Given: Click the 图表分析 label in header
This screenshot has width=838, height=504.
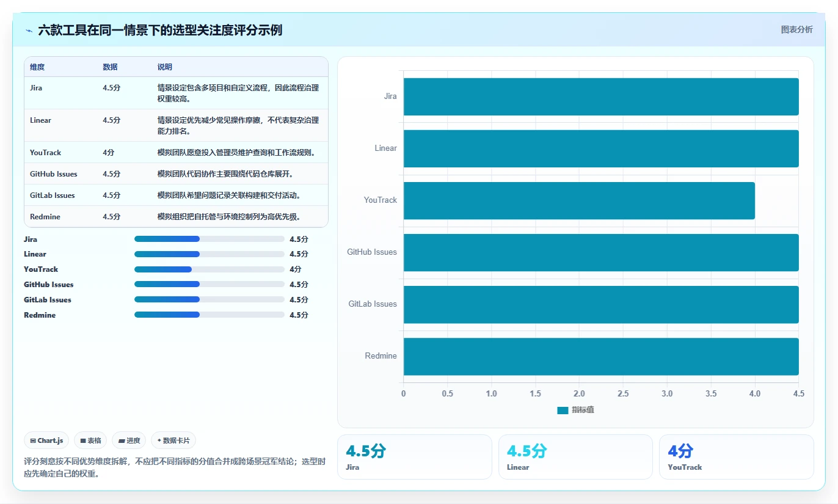Looking at the screenshot, I should point(796,29).
